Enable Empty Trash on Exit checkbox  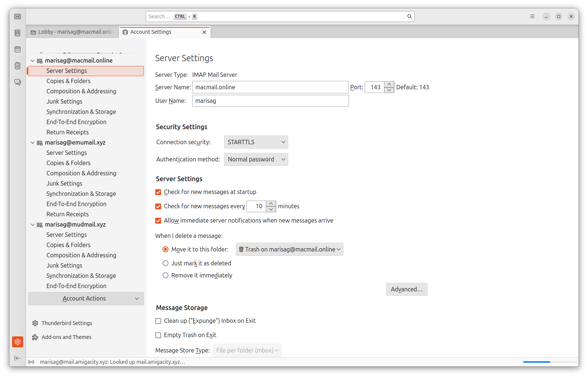click(158, 335)
